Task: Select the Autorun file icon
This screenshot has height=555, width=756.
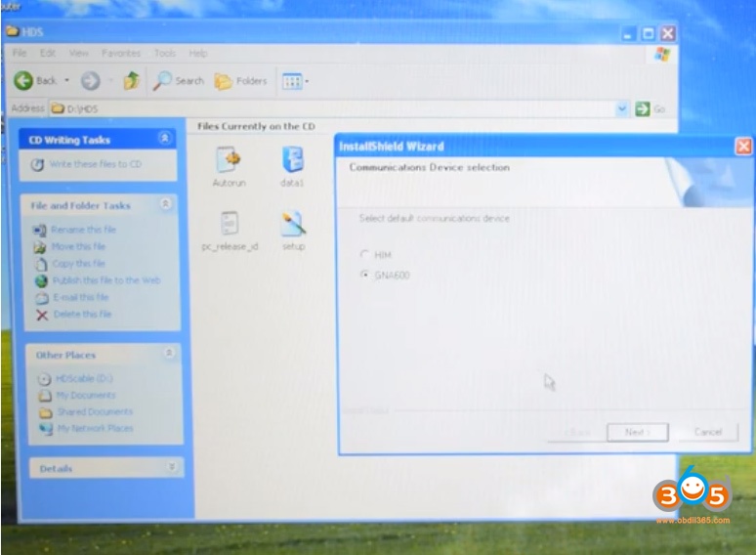Action: tap(229, 159)
